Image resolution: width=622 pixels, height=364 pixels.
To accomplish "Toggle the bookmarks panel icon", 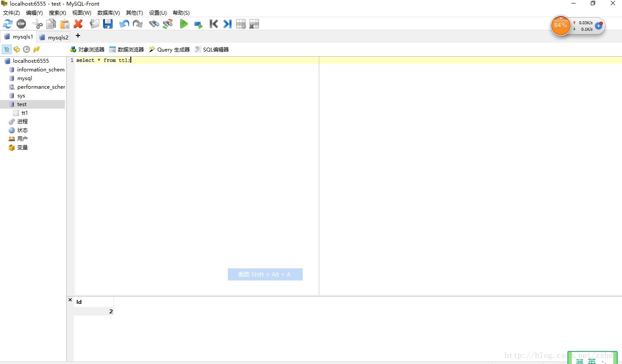I will [x=17, y=49].
